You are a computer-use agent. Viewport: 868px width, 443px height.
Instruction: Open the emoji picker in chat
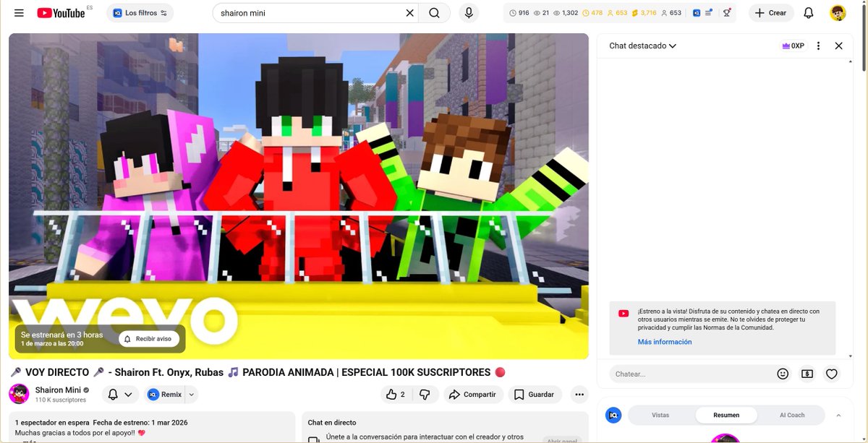tap(783, 374)
